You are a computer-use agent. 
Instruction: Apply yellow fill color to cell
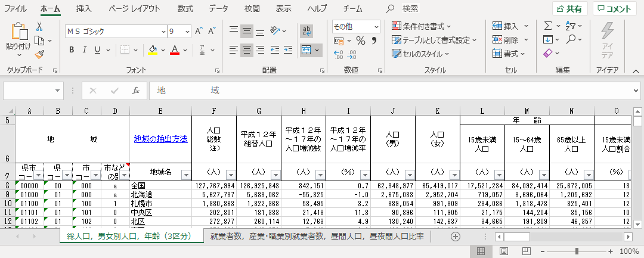[153, 49]
